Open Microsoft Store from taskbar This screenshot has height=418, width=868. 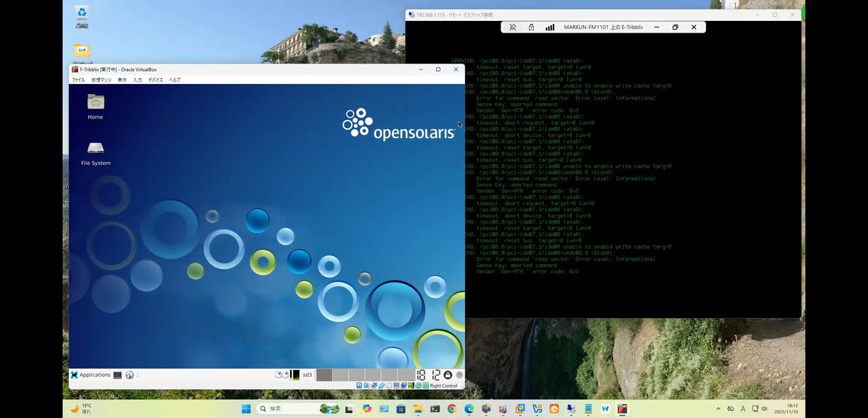point(401,409)
